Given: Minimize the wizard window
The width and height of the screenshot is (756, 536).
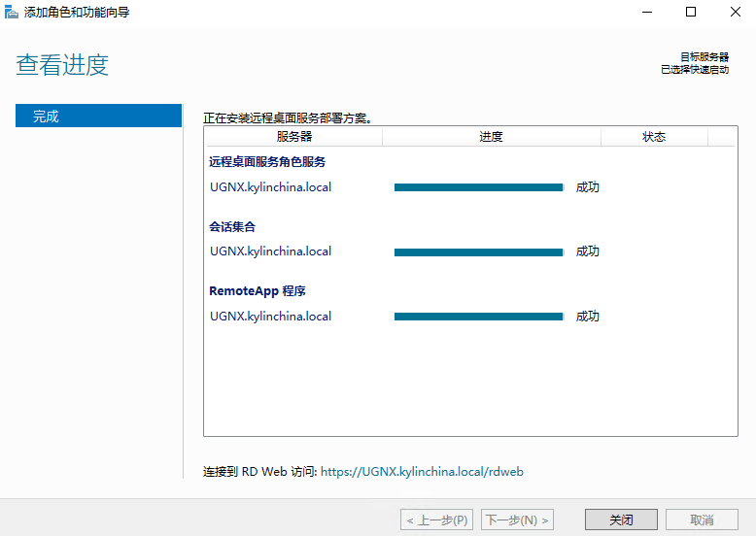Looking at the screenshot, I should (647, 12).
